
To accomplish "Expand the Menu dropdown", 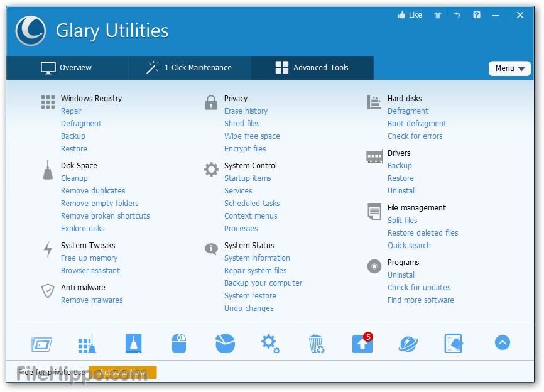I will [509, 68].
